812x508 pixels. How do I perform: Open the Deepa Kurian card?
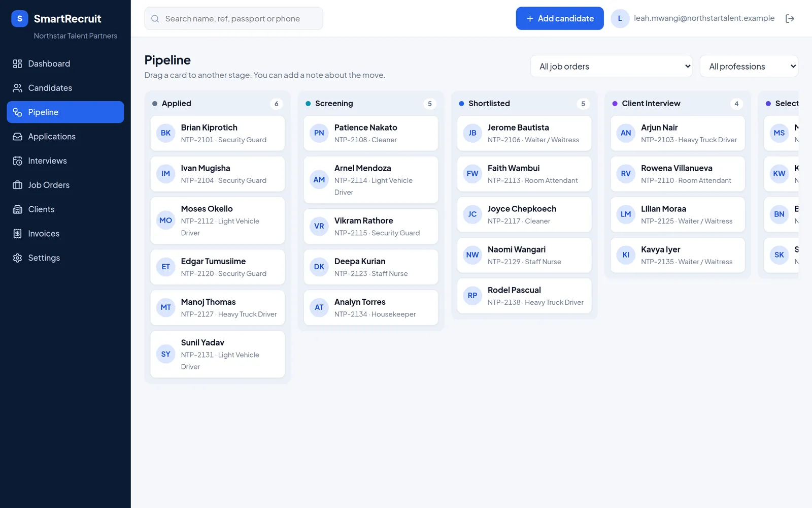tap(371, 267)
